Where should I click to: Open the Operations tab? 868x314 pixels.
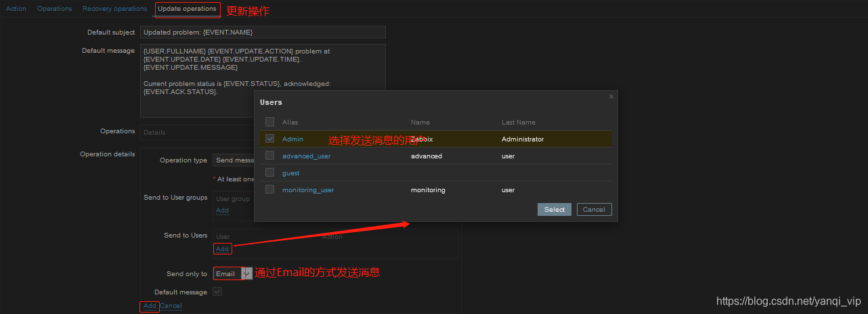(x=54, y=9)
